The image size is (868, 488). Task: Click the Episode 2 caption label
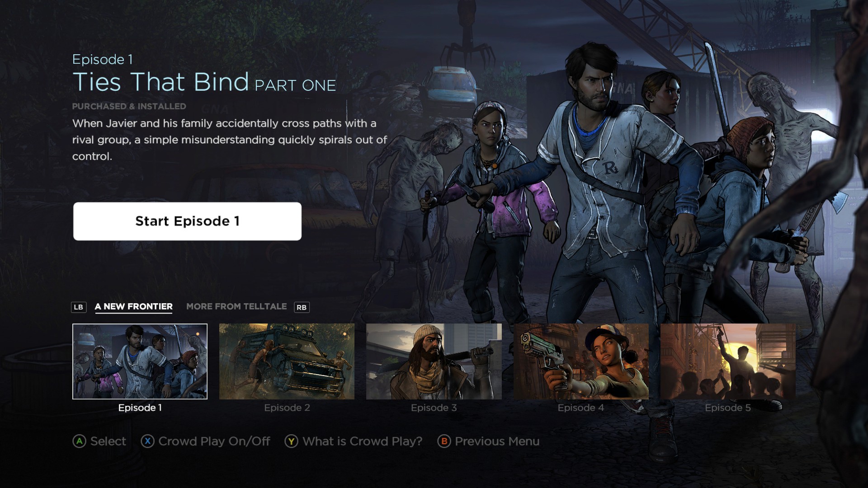[287, 408]
